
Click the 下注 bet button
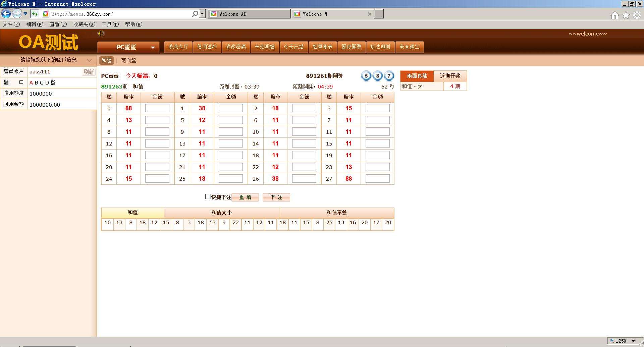pos(276,197)
